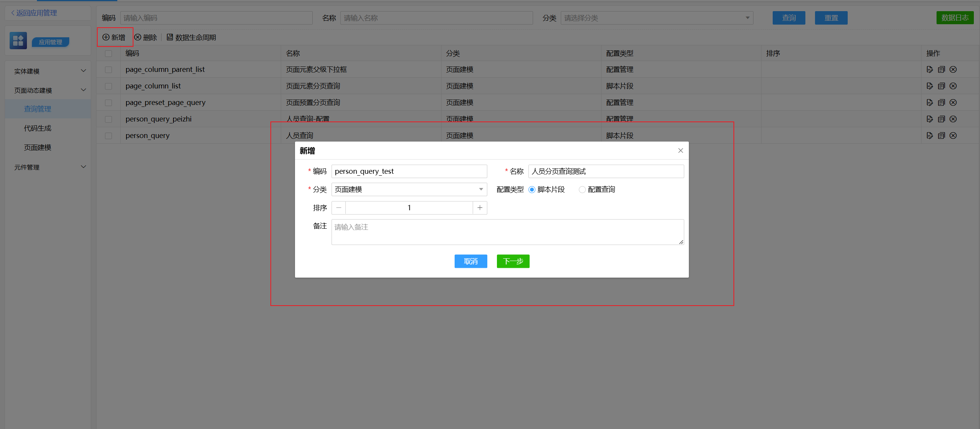Image resolution: width=980 pixels, height=429 pixels.
Task: Close the 新增 dialog with X icon
Action: pyautogui.click(x=680, y=151)
